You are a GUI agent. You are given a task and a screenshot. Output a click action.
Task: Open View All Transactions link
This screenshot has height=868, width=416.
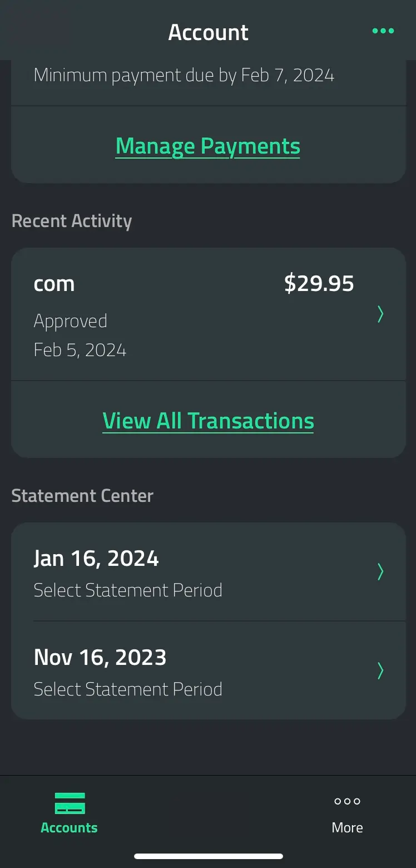[x=208, y=421]
